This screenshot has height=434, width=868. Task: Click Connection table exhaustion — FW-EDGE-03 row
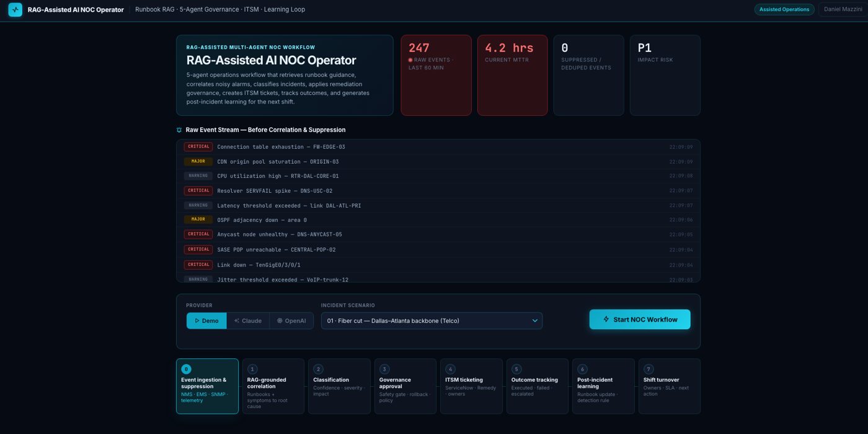pyautogui.click(x=438, y=147)
